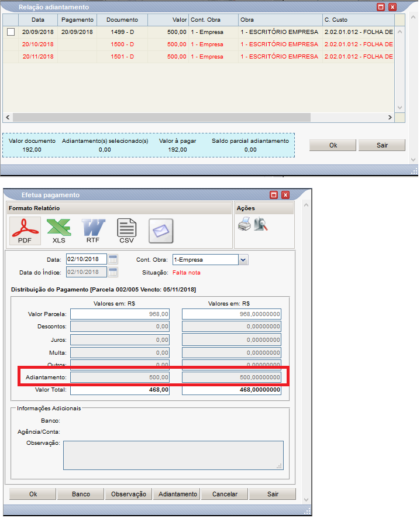Click the Data input field 02/10/2018

pyautogui.click(x=87, y=259)
